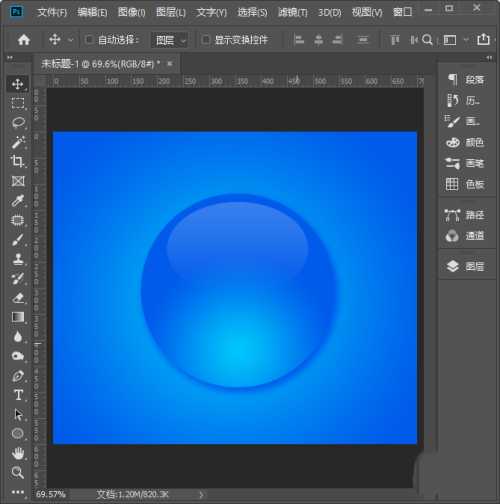
Task: Expand the workspace layout dropdown arrow
Action: (x=466, y=40)
